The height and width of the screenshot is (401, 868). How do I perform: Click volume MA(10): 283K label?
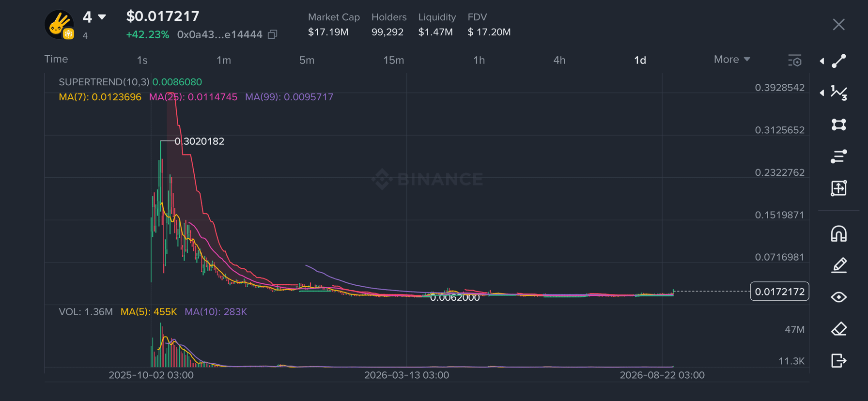(216, 312)
